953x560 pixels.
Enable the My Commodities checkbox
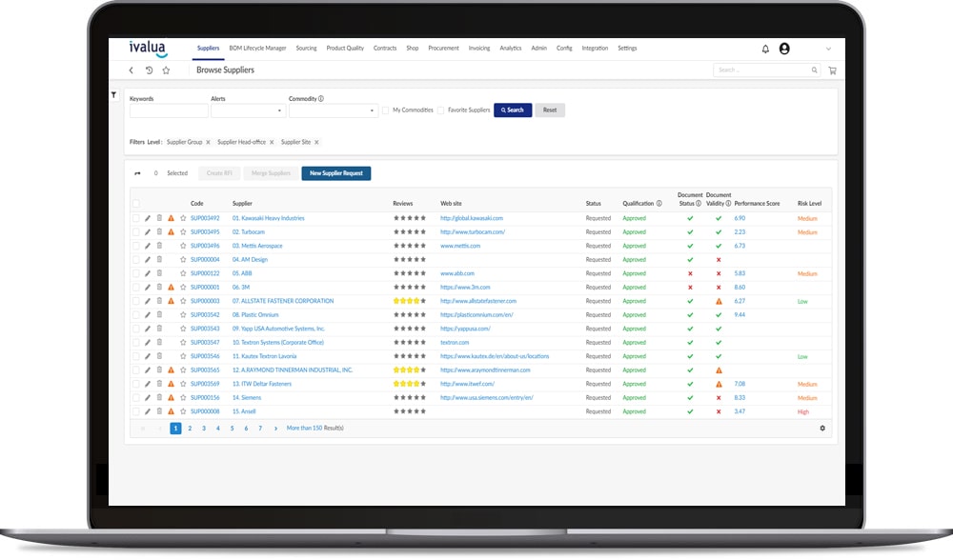[x=385, y=110]
